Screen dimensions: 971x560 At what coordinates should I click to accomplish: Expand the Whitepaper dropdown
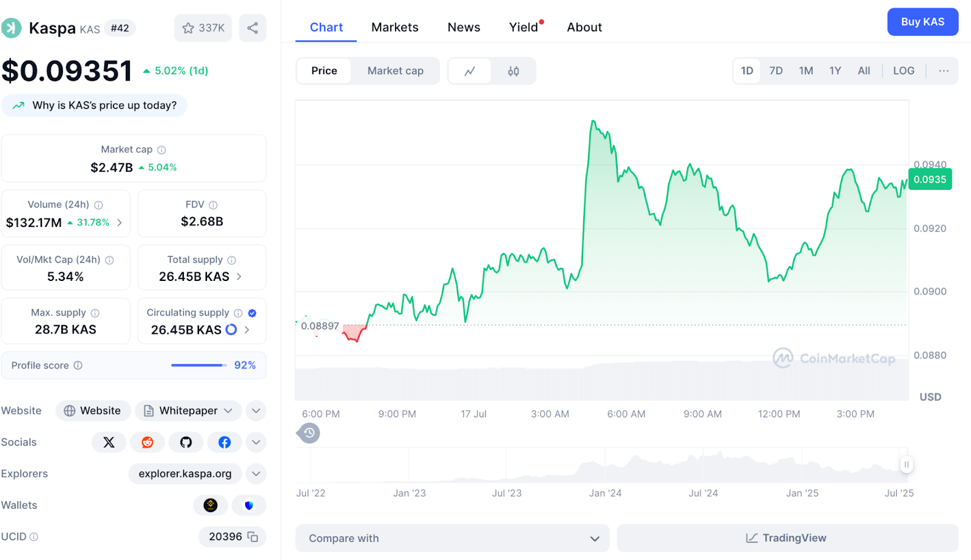188,411
